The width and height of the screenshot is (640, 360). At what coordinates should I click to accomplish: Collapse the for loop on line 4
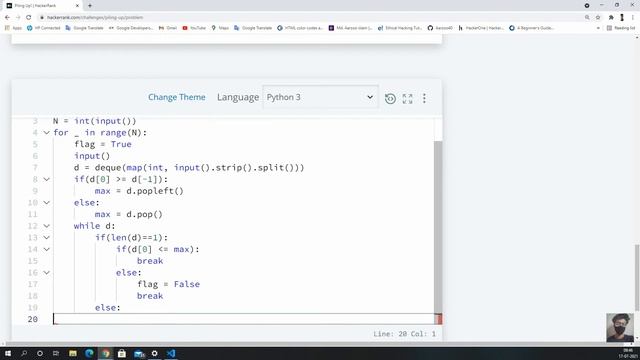pos(47,133)
